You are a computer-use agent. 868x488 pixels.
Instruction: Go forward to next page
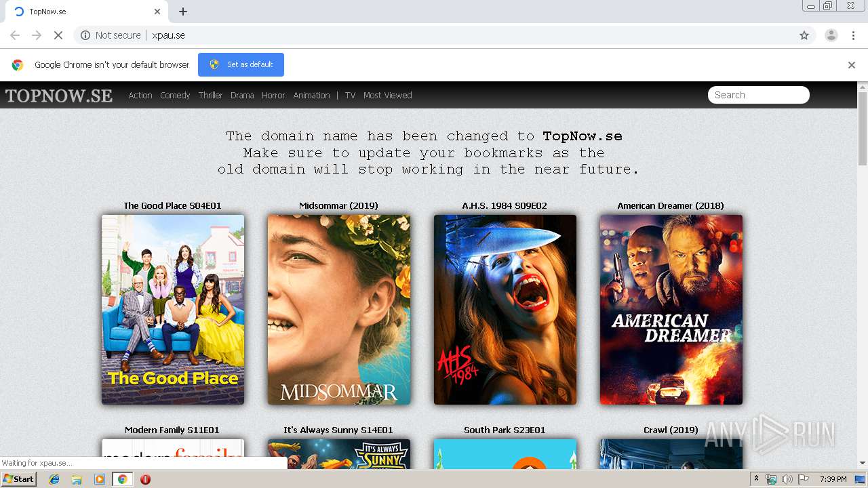(x=37, y=35)
